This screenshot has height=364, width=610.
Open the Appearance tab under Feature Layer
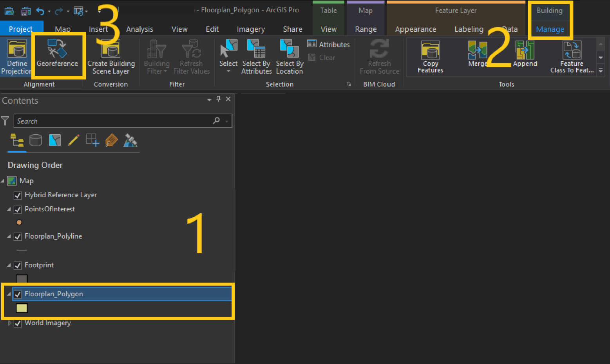(x=416, y=29)
